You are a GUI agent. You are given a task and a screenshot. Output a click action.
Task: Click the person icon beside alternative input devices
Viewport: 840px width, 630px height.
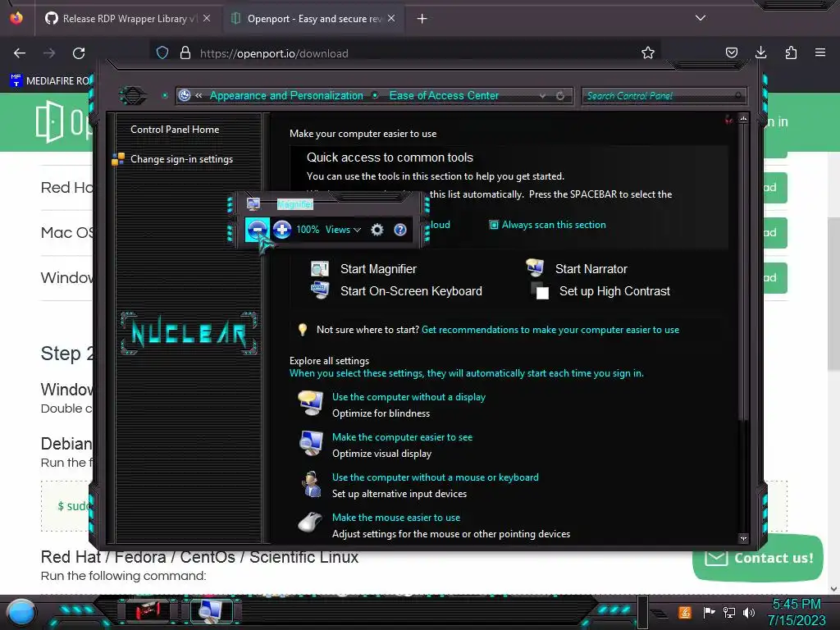[311, 484]
